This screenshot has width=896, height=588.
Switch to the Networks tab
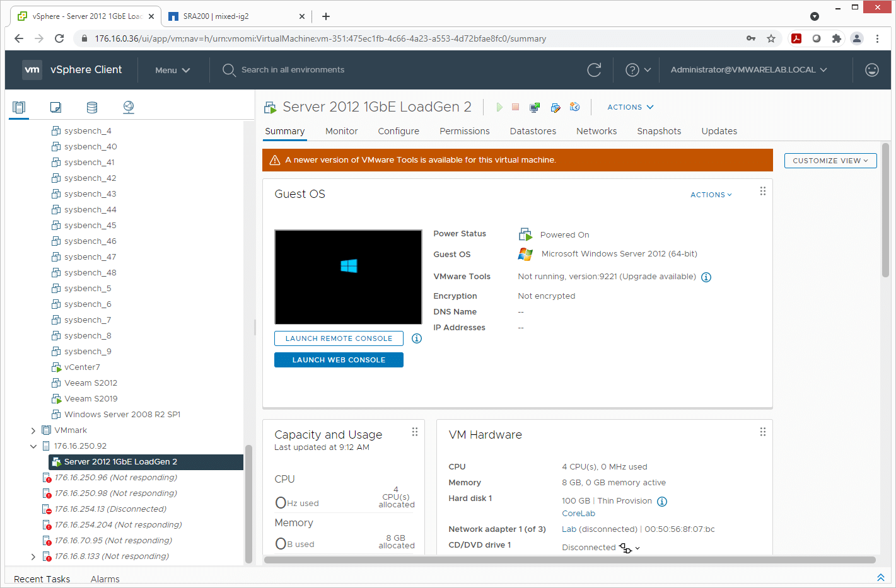pyautogui.click(x=596, y=131)
